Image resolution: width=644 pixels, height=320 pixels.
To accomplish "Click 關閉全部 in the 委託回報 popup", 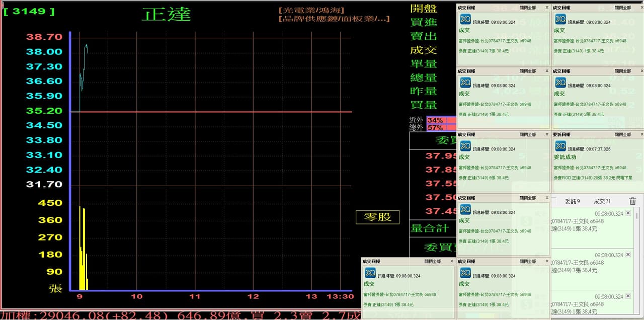I will (622, 134).
